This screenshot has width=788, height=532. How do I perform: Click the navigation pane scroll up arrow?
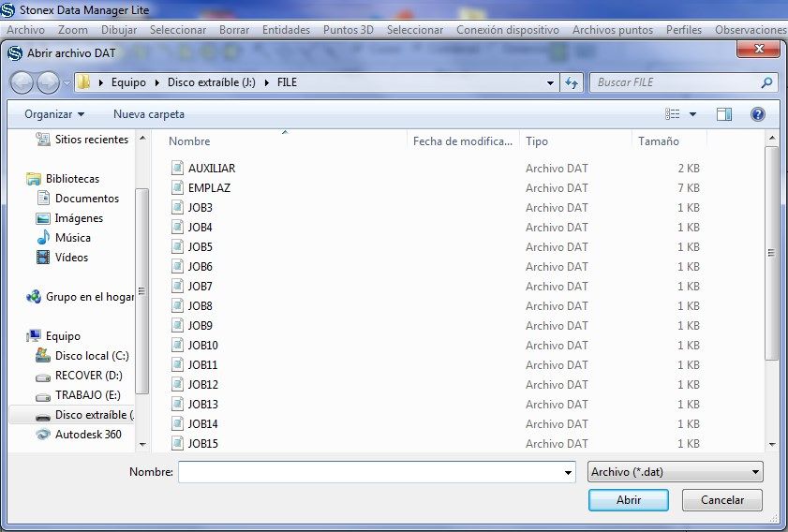tap(142, 138)
